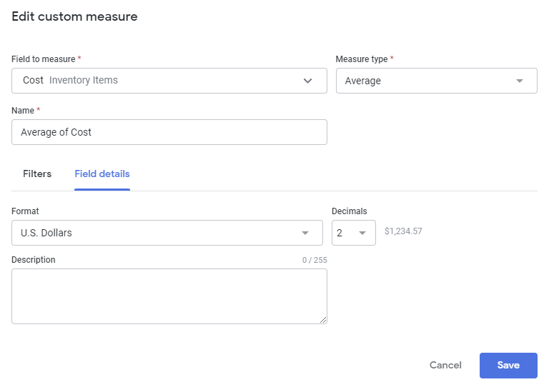Click the 'Average of Cost' name field
554x392 pixels.
pos(169,132)
